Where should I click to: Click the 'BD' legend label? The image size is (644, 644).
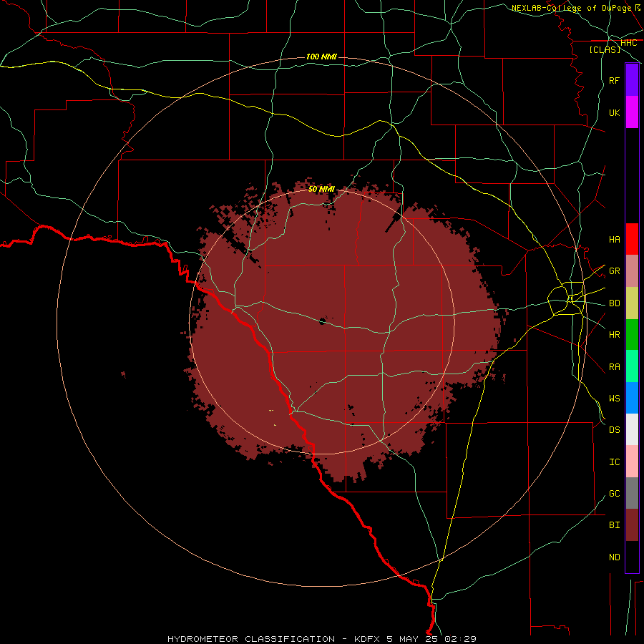(615, 303)
